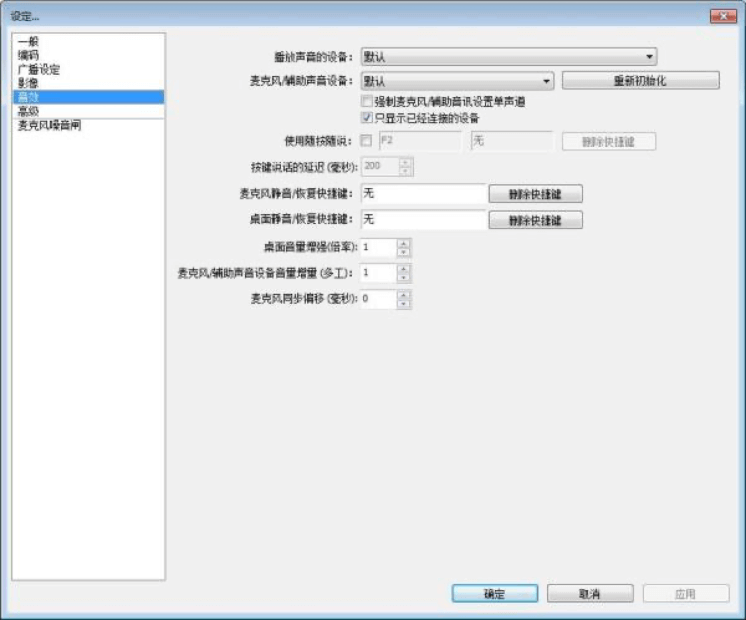Image resolution: width=746 pixels, height=620 pixels.
Task: Increase 麦克风同步偏移 with the up arrow
Action: click(x=403, y=294)
